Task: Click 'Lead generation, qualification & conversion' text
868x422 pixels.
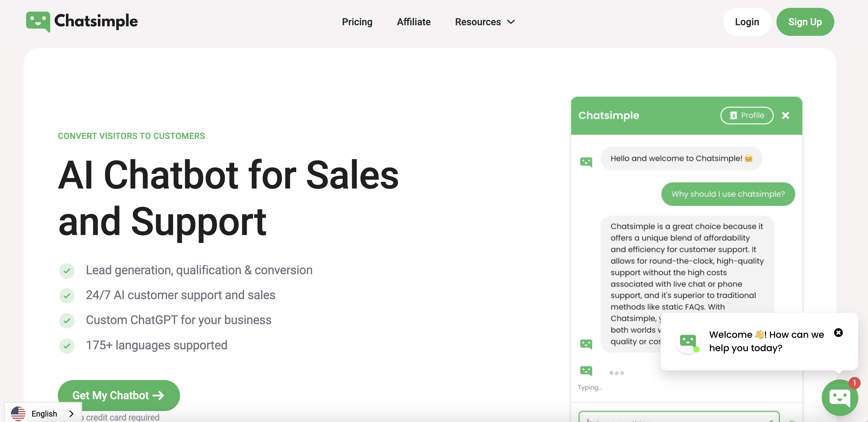Action: pyautogui.click(x=199, y=270)
